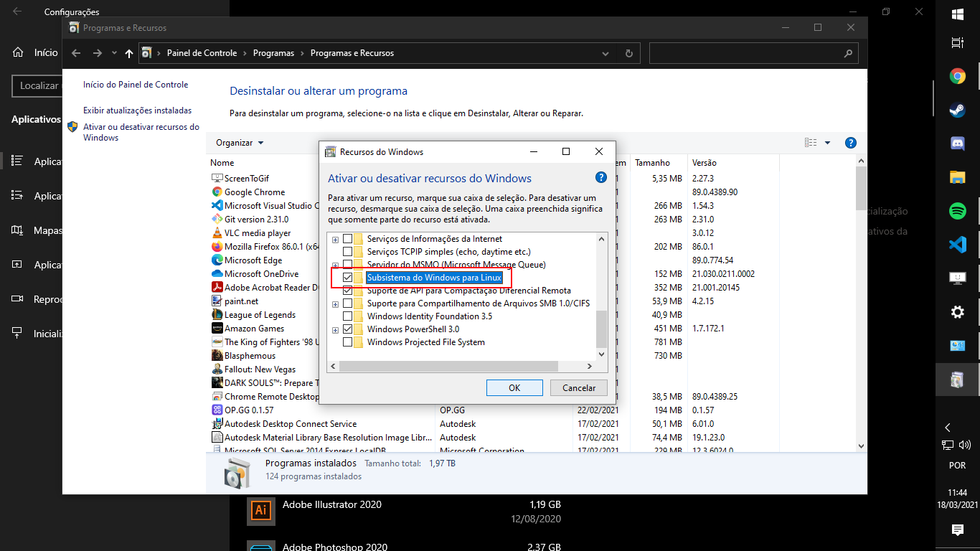Click OK in Recursos do Windows dialog
Screen dimensions: 980x551
(514, 387)
